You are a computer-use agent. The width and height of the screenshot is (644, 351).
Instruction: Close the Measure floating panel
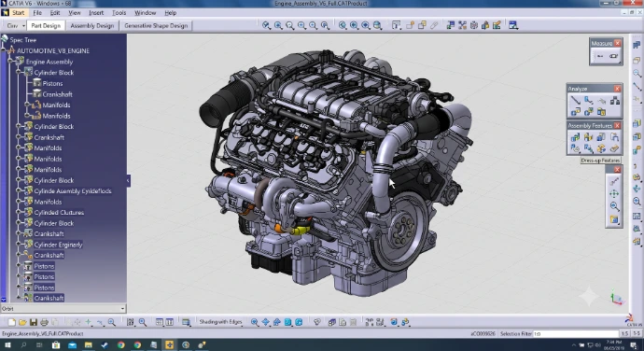pos(617,43)
